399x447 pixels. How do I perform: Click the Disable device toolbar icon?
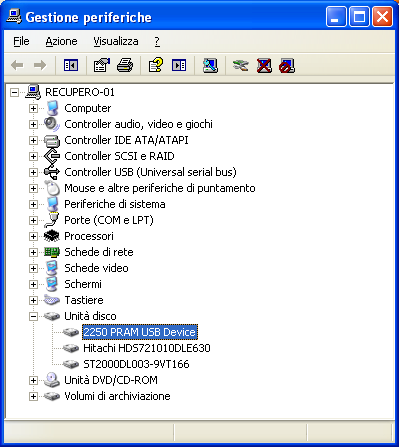[x=287, y=65]
